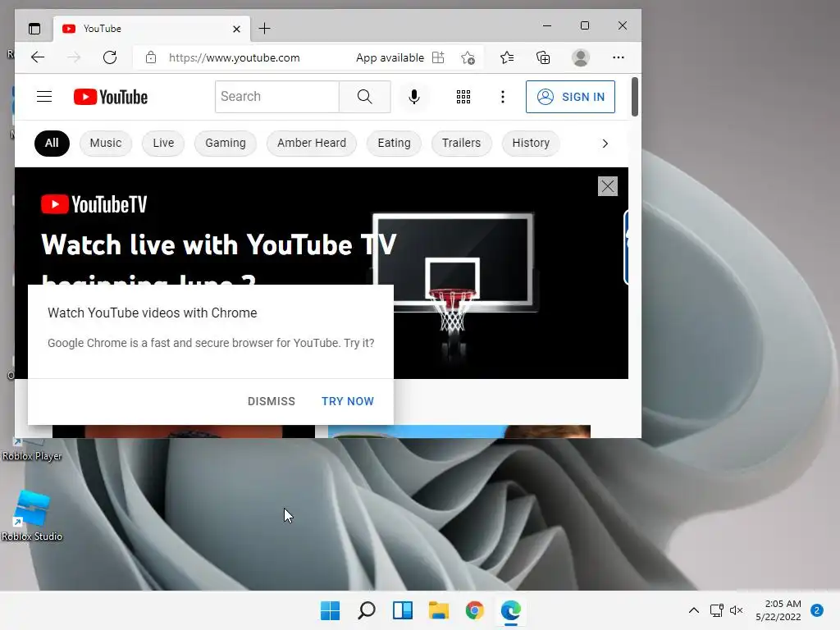Refresh the YouTube page
The height and width of the screenshot is (630, 840).
110,57
